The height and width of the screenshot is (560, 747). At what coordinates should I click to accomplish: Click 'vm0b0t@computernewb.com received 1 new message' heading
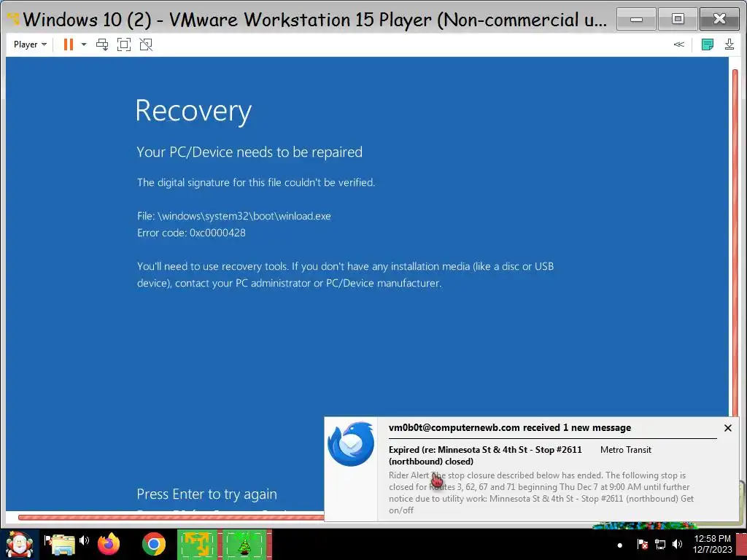(510, 427)
